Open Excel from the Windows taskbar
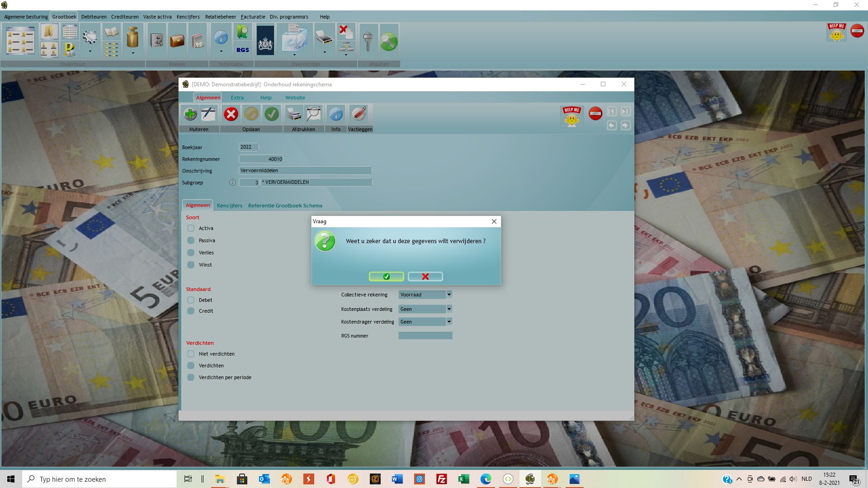Viewport: 868px width, 488px height. pos(463,479)
